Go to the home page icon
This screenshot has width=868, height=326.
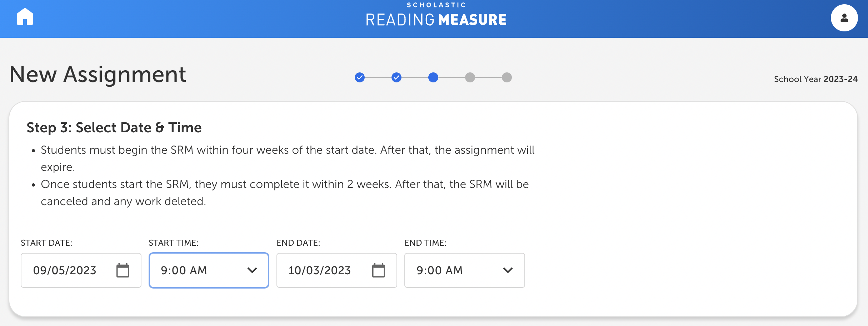click(25, 17)
